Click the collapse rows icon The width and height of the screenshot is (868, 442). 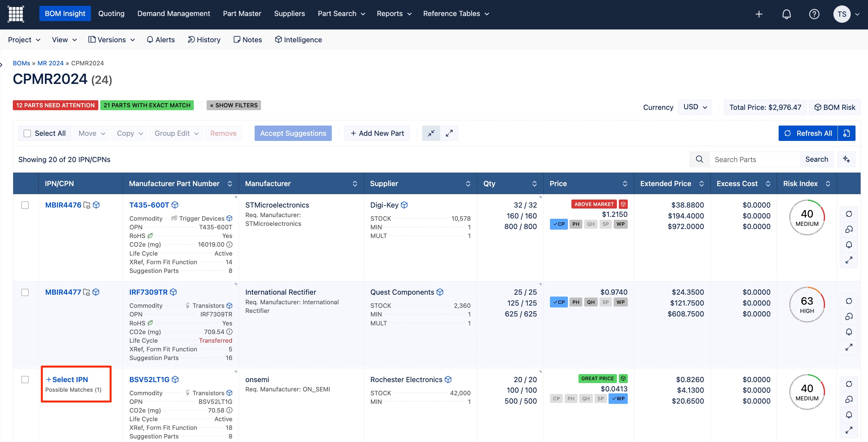click(x=431, y=134)
